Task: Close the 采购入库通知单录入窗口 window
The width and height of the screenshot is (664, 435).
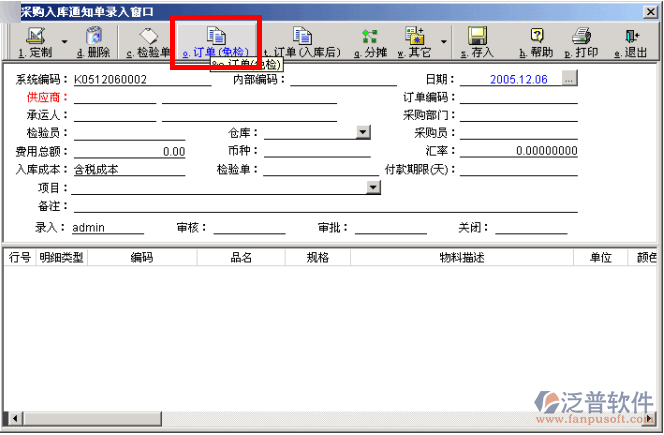Action: click(651, 9)
